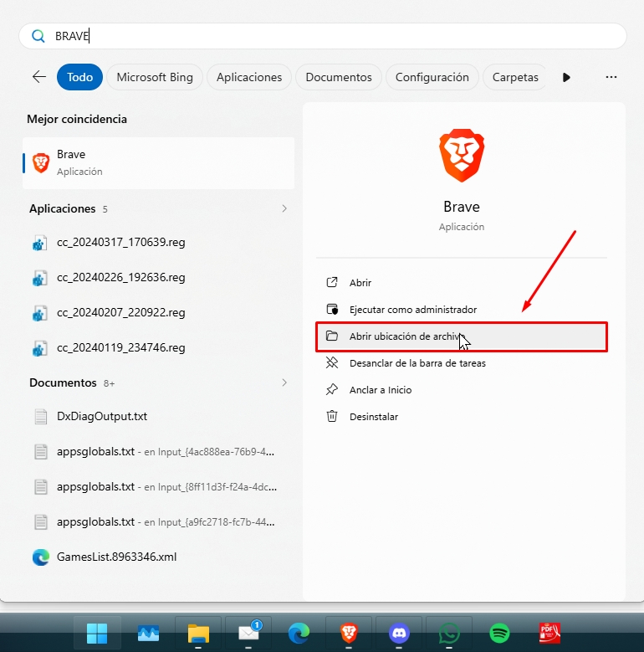Choose Abrir ubicación de archivo
Image resolution: width=644 pixels, height=652 pixels.
462,336
